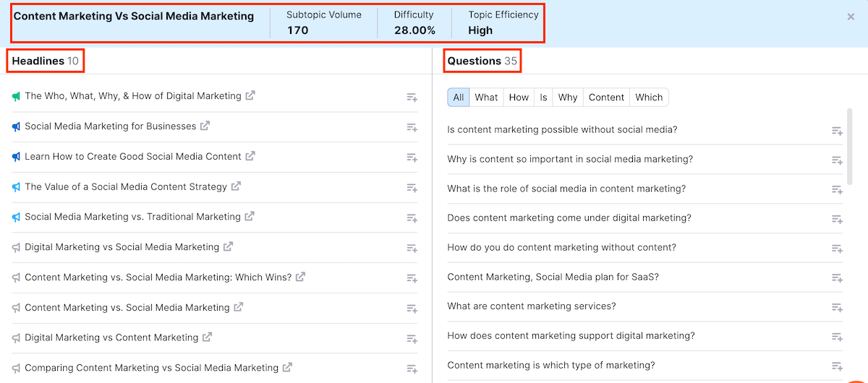This screenshot has width=868, height=383.
Task: Filter questions by 'What'
Action: point(486,98)
